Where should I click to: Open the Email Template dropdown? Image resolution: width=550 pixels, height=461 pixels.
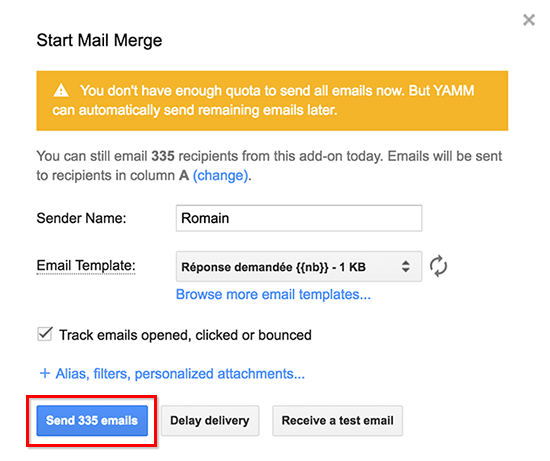pyautogui.click(x=299, y=266)
